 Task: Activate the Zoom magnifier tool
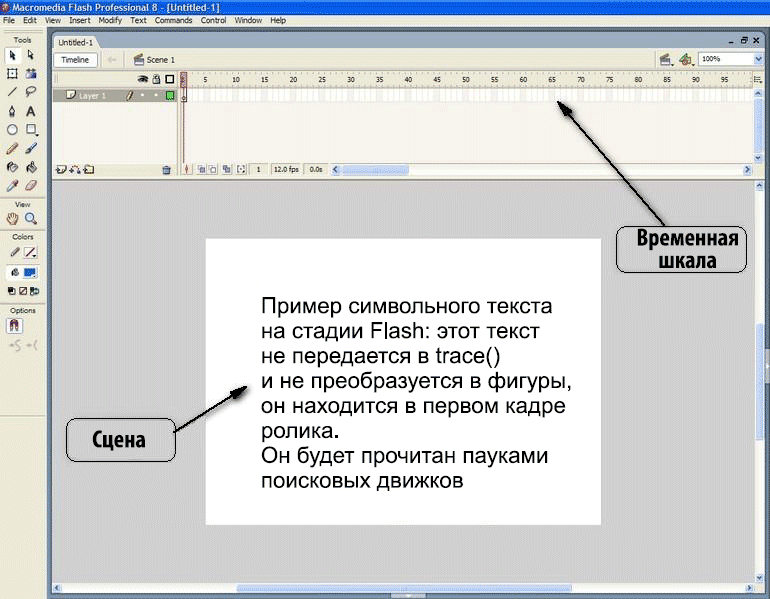31,218
